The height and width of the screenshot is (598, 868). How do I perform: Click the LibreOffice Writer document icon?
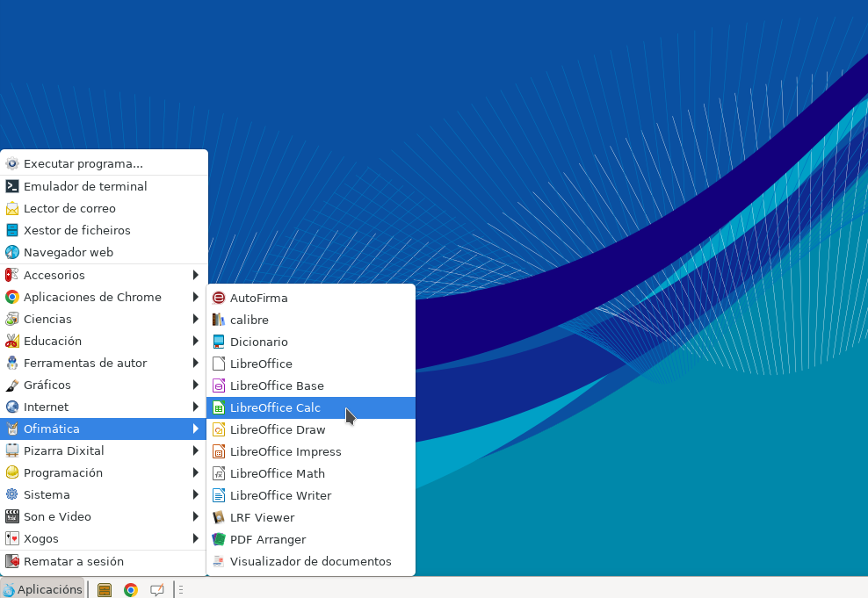tap(219, 495)
